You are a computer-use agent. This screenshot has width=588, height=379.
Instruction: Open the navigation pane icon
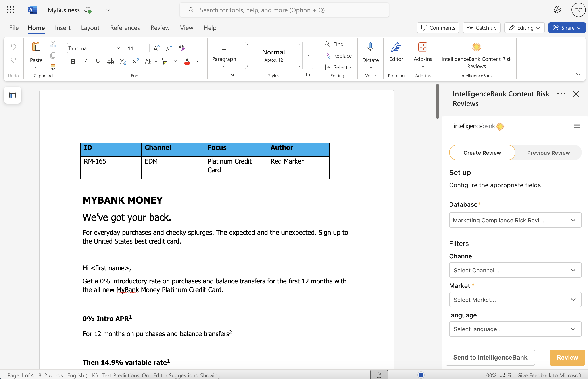[x=13, y=95]
